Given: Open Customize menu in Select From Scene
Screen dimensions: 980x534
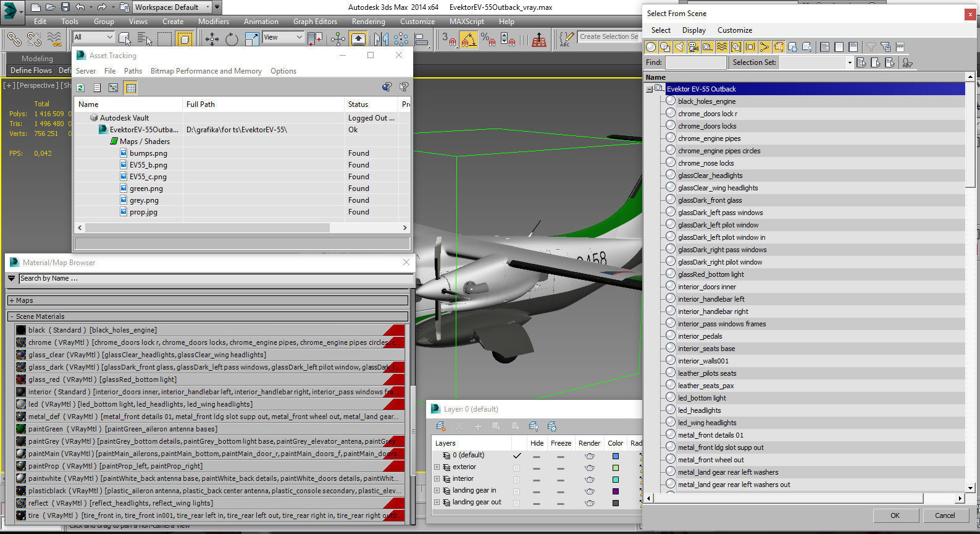Looking at the screenshot, I should (735, 30).
